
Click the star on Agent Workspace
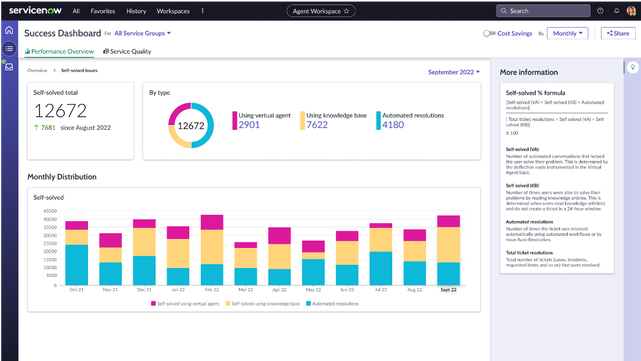(x=346, y=11)
